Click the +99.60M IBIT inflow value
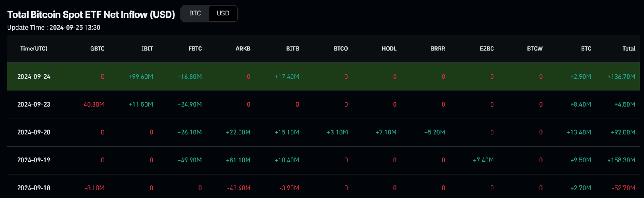The image size is (644, 198). [141, 77]
